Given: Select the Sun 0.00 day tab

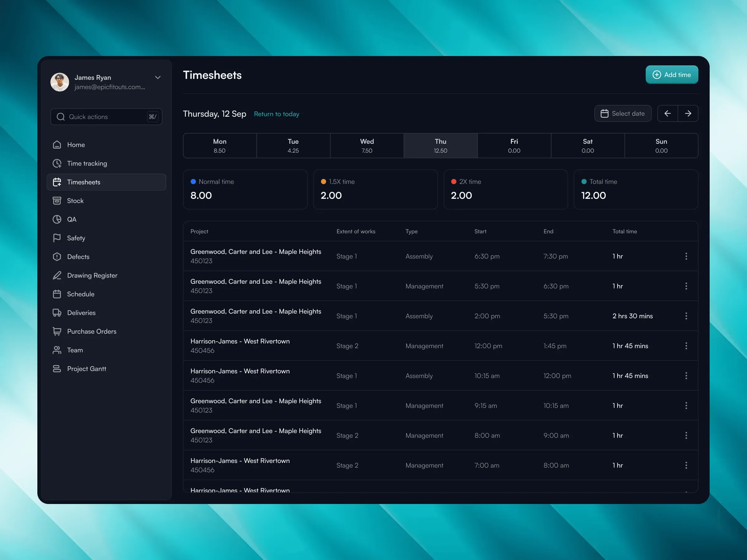Looking at the screenshot, I should point(661,146).
